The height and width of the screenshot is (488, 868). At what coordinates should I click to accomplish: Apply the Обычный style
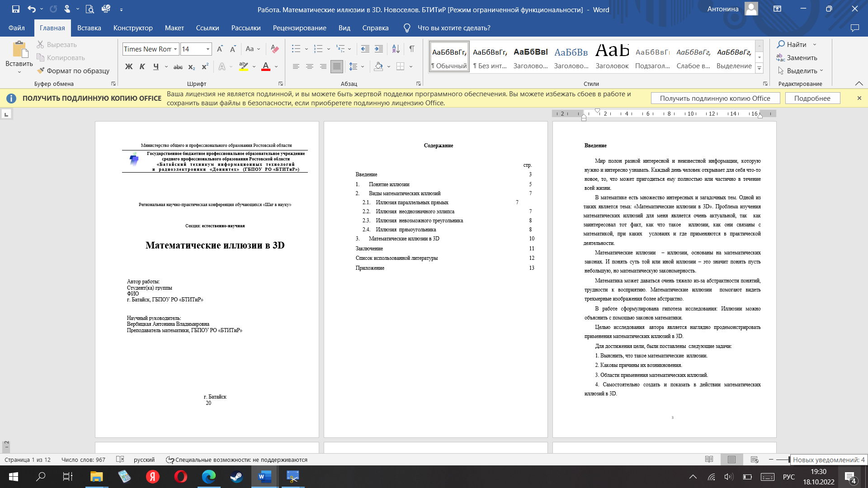coord(449,57)
